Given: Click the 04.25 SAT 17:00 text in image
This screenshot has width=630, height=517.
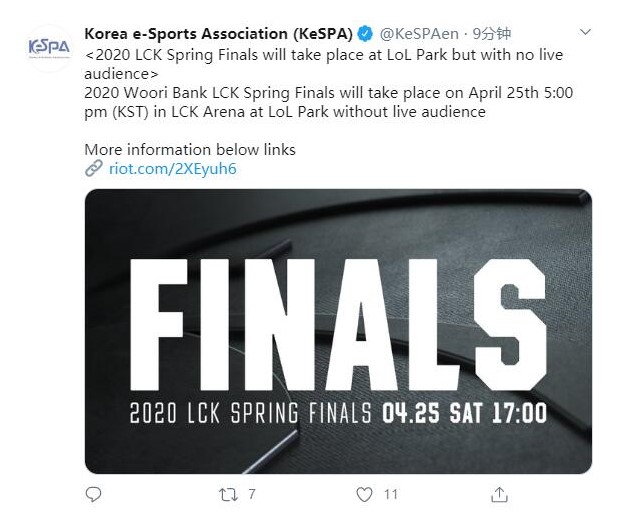Looking at the screenshot, I should 465,412.
